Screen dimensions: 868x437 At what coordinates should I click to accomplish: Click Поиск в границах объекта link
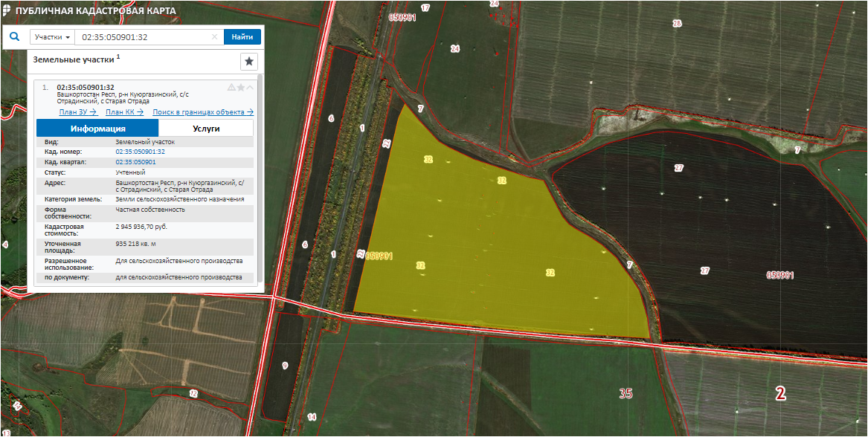click(203, 112)
